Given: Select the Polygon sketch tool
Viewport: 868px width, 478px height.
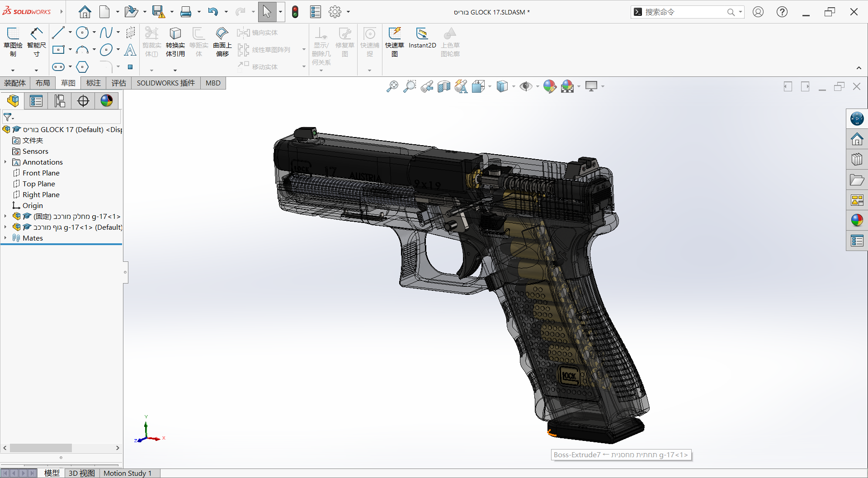Looking at the screenshot, I should click(82, 67).
